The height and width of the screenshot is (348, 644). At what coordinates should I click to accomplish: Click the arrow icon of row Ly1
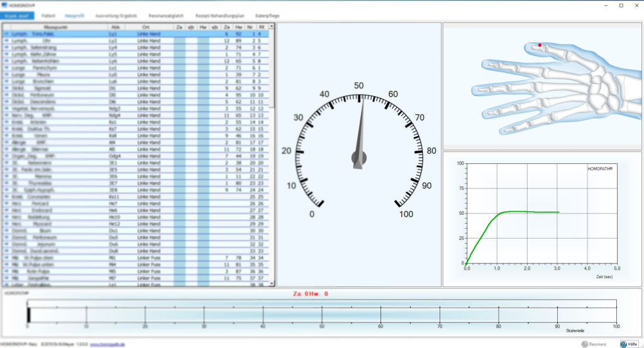[x=6, y=34]
